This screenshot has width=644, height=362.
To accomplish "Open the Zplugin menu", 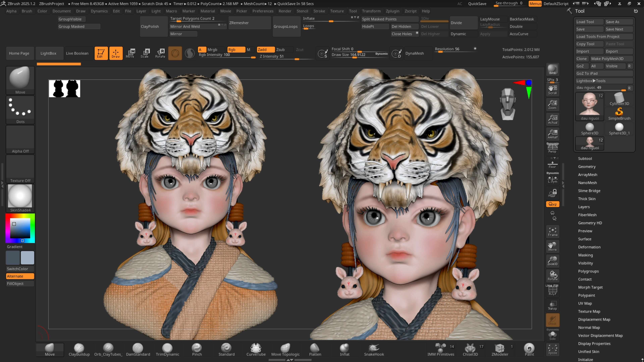I will coord(392,11).
